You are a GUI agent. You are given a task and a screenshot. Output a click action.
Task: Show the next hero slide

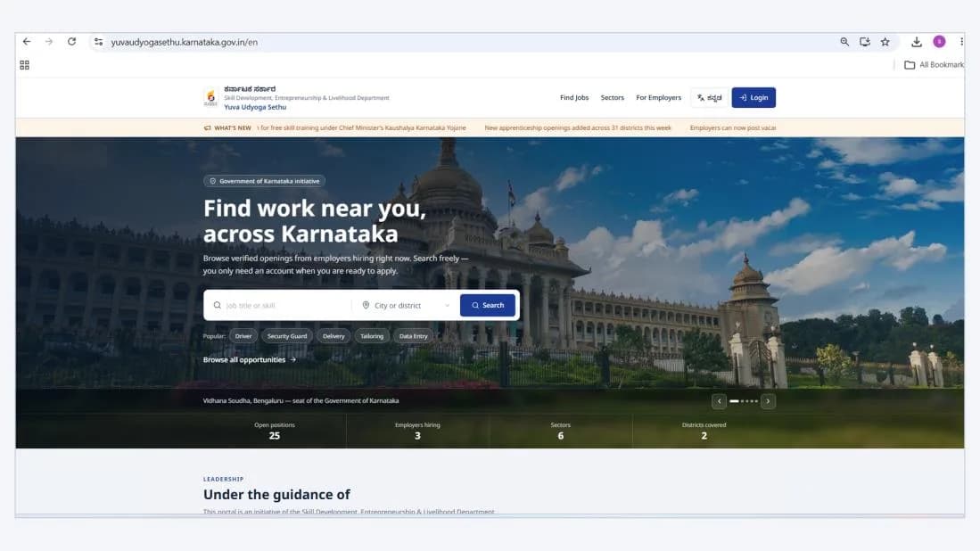[x=768, y=401]
